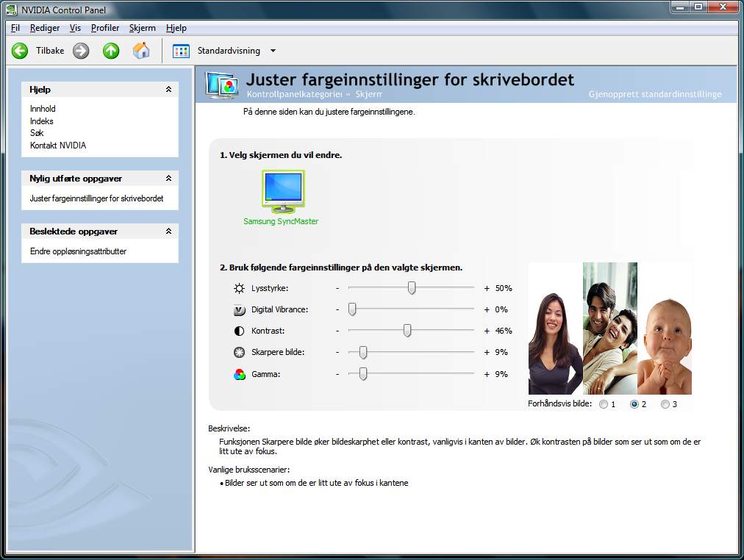Click the green Up arrow icon
This screenshot has width=744, height=560.
(x=111, y=51)
